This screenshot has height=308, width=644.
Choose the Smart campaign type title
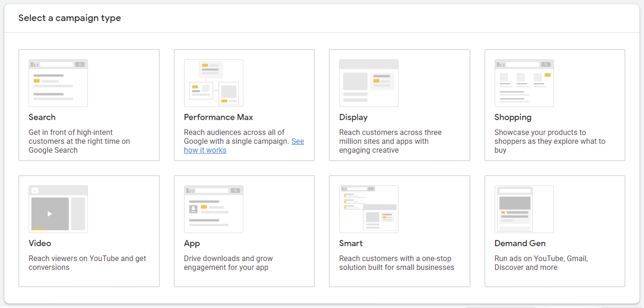point(351,243)
